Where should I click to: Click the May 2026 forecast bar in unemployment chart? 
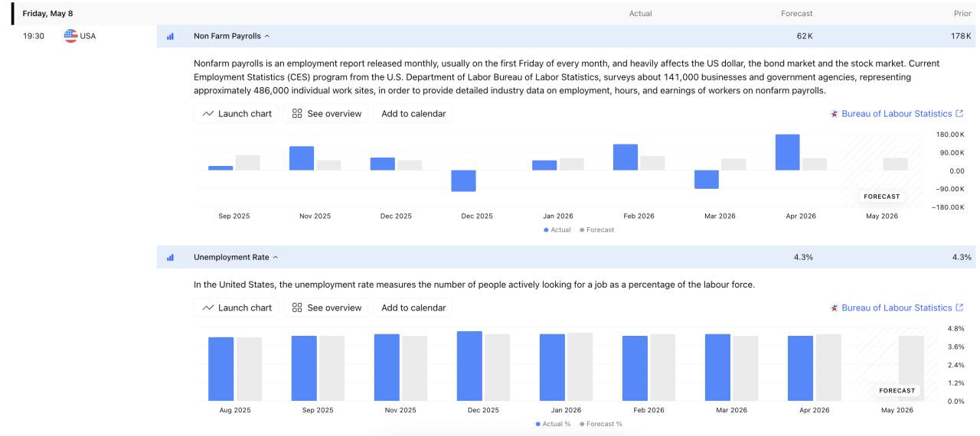pyautogui.click(x=911, y=369)
